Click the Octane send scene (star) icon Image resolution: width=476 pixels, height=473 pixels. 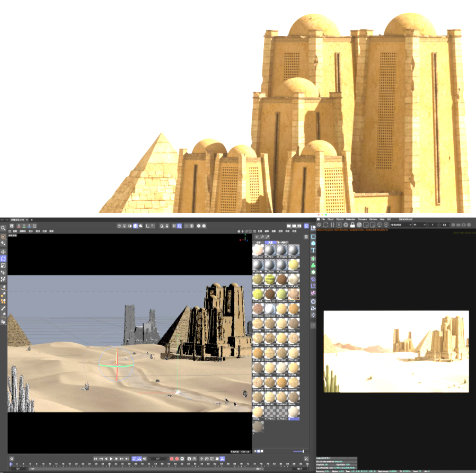[x=319, y=225]
